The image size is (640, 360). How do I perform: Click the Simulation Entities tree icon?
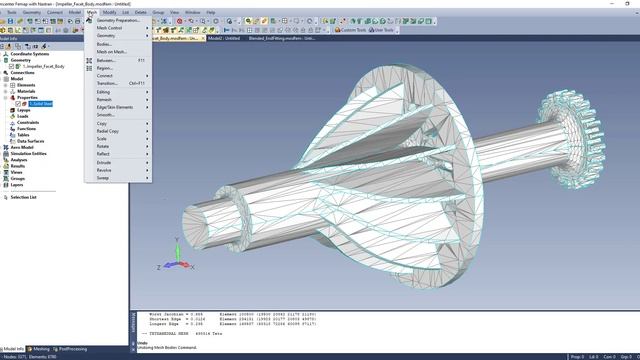[6, 153]
